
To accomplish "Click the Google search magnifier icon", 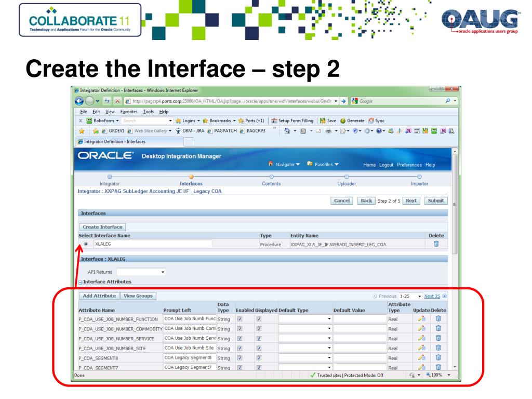I will pos(448,101).
